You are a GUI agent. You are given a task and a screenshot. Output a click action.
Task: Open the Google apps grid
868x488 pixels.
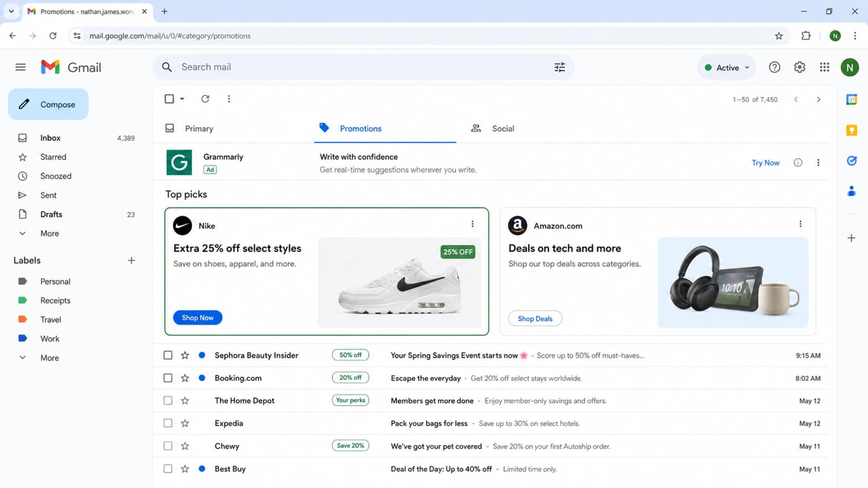tap(824, 67)
